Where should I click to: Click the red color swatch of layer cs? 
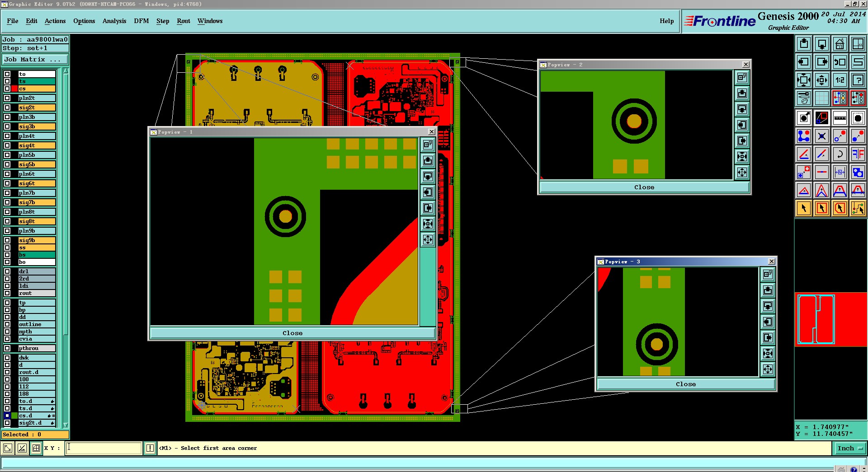(14, 89)
